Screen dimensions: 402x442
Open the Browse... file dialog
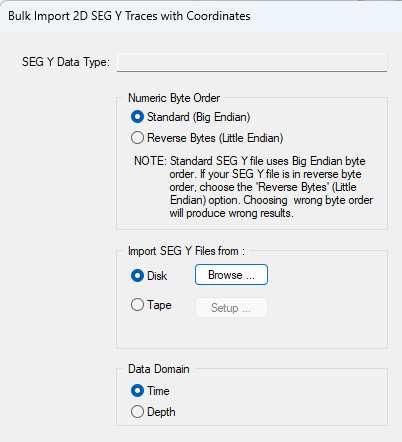[x=231, y=275]
